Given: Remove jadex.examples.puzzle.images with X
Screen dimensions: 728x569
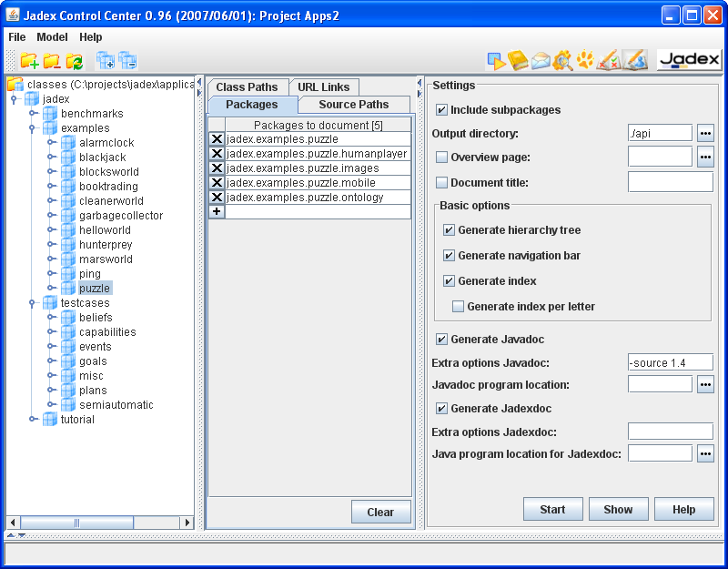Looking at the screenshot, I should (217, 168).
